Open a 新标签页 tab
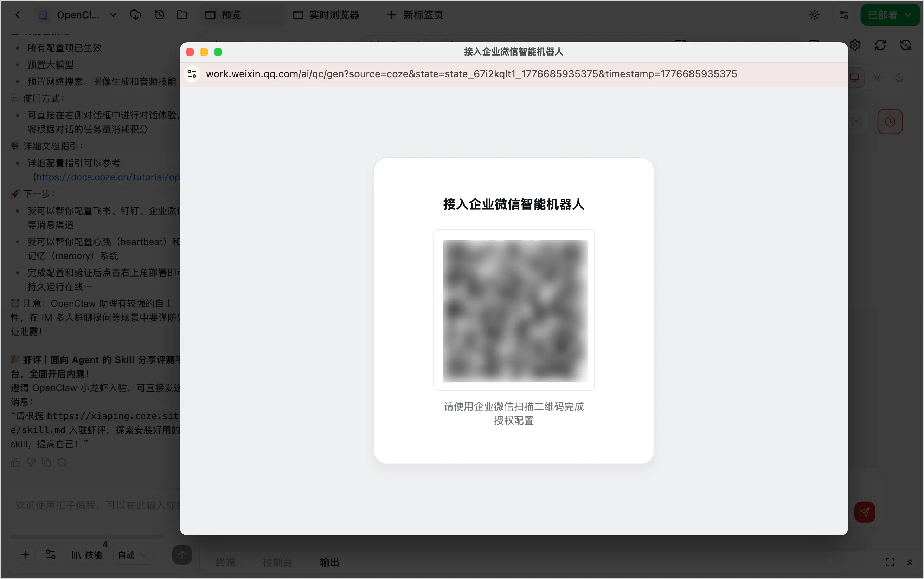The width and height of the screenshot is (924, 579). tap(416, 15)
